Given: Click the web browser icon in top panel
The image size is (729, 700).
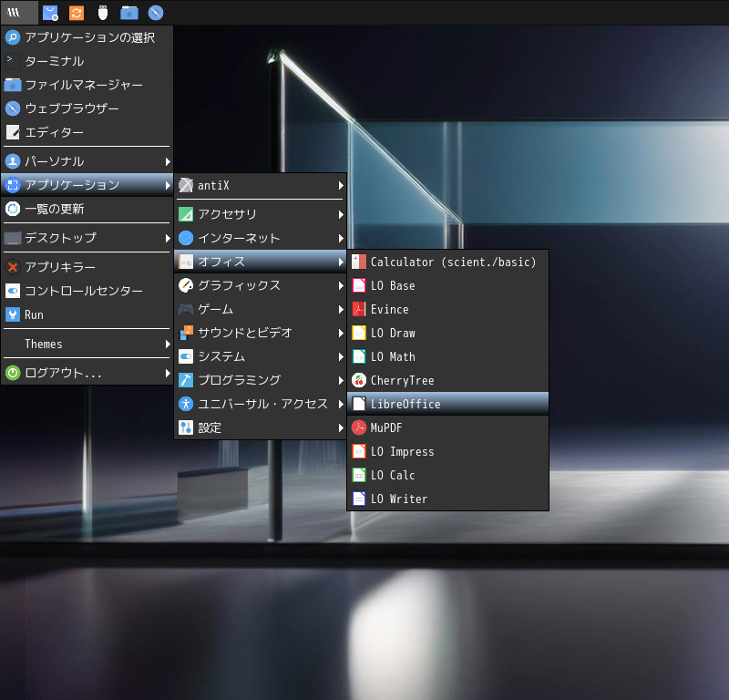Looking at the screenshot, I should tap(156, 13).
